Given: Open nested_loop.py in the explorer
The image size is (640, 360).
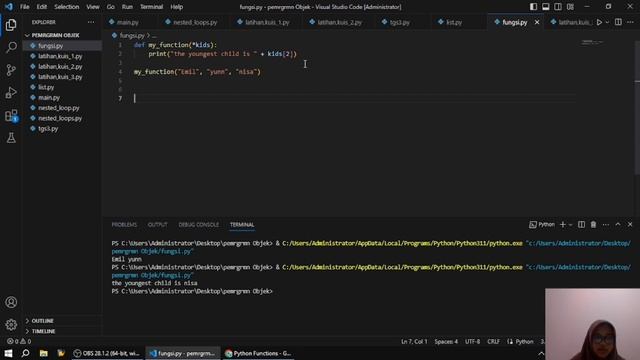Looking at the screenshot, I should (58, 108).
